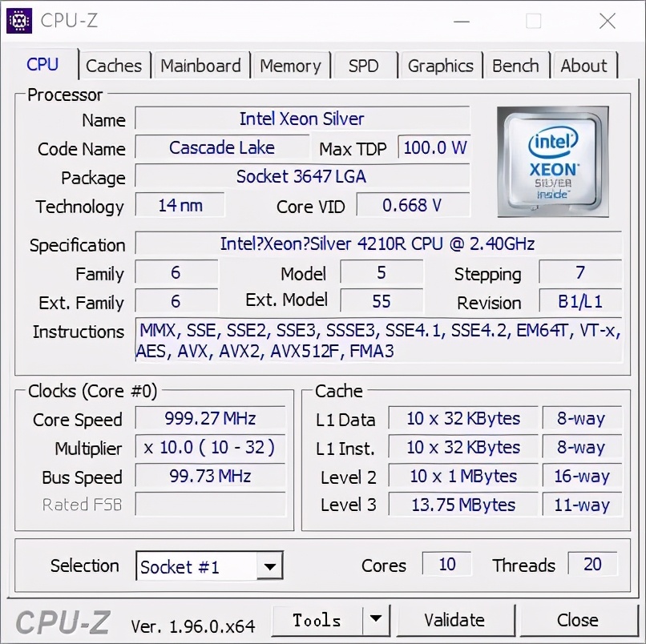
Task: Open the Mainboard tab
Action: 201,66
